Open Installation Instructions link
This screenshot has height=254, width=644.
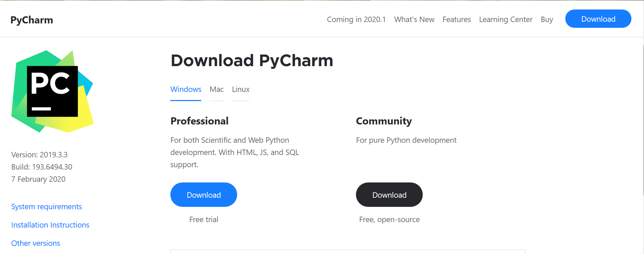coord(50,225)
